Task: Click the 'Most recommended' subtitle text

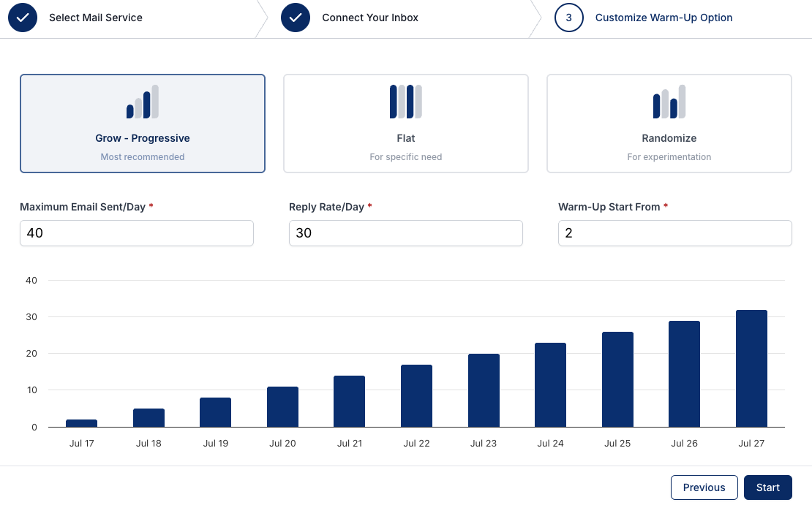Action: point(143,157)
